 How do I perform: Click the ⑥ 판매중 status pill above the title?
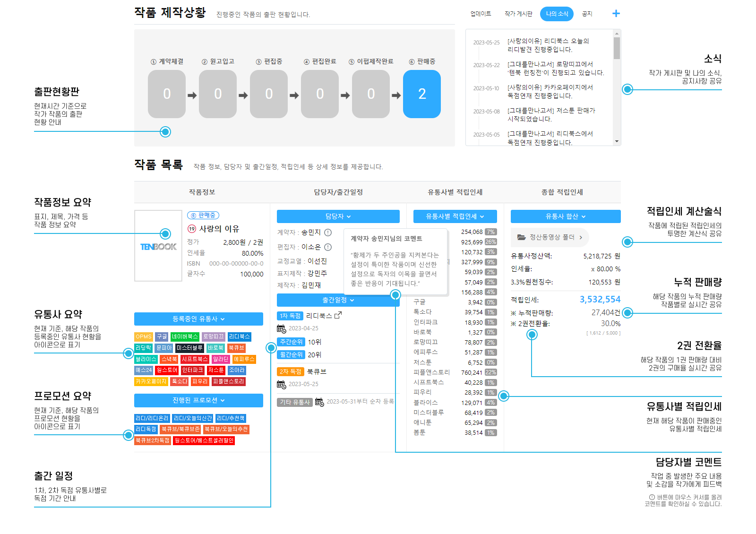click(203, 215)
